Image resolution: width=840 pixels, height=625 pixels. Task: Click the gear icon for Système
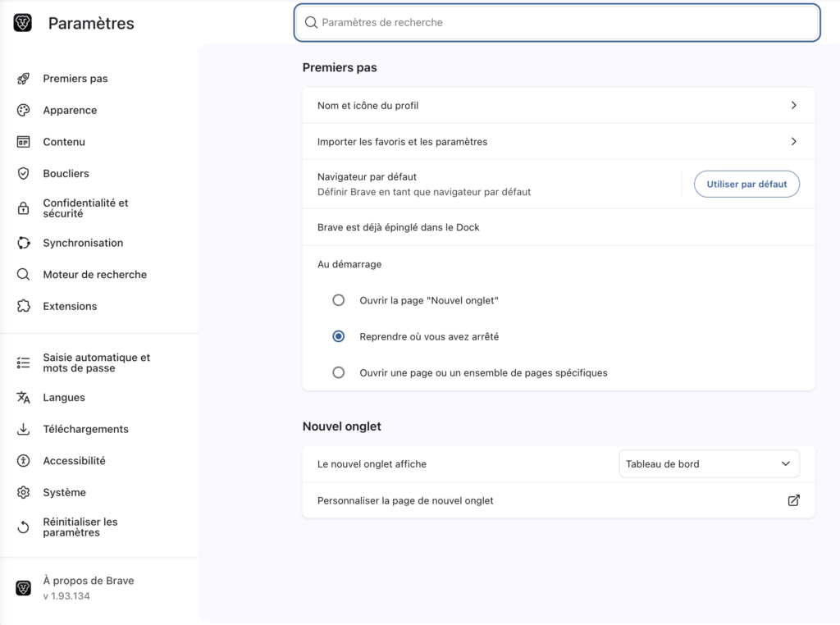click(24, 492)
